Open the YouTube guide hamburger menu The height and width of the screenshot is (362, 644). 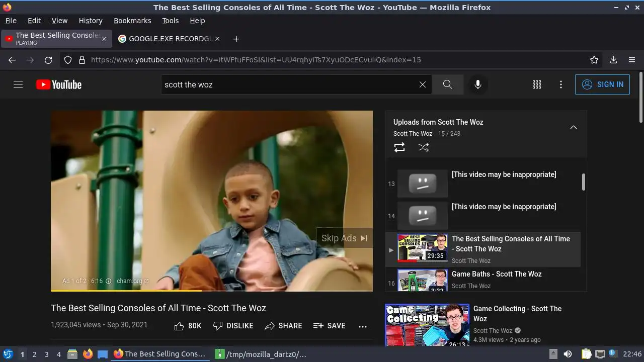pyautogui.click(x=18, y=84)
